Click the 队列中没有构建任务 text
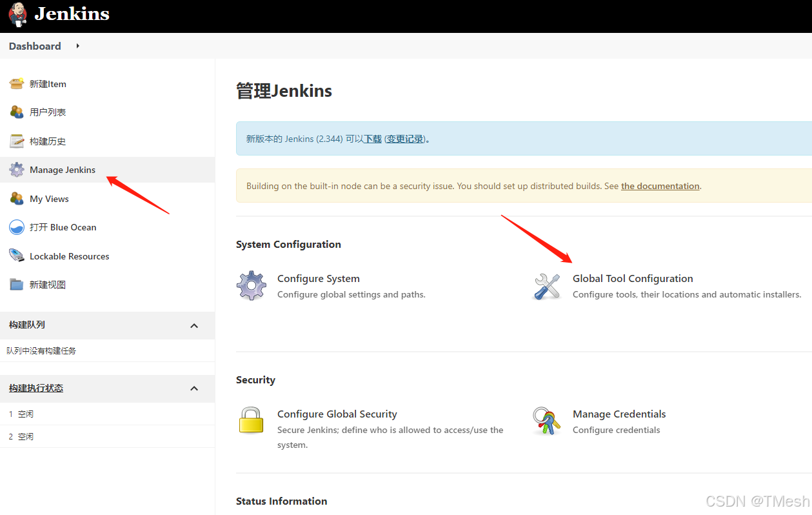The width and height of the screenshot is (812, 515). coord(41,350)
